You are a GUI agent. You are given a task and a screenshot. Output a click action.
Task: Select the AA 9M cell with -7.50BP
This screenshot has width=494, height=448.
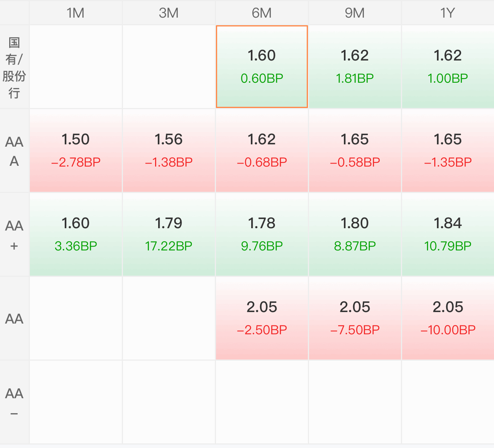point(355,319)
